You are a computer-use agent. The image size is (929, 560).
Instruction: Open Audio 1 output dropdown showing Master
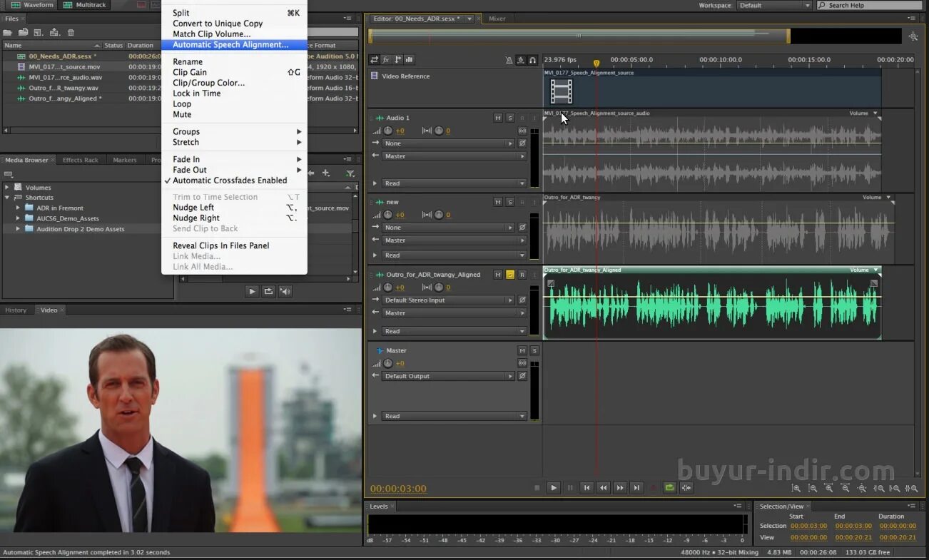(x=454, y=156)
